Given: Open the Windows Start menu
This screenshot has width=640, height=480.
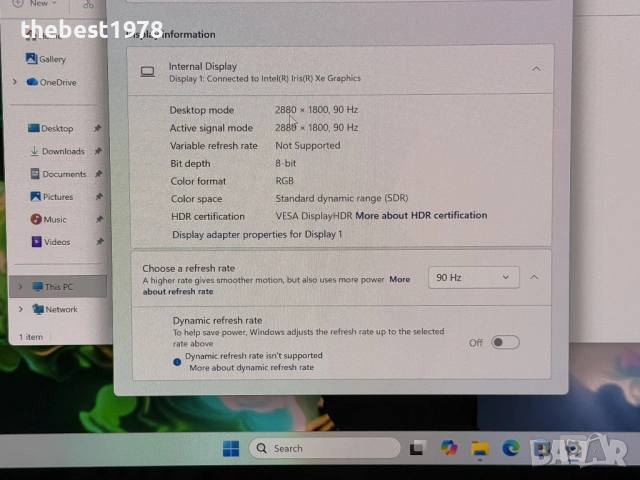Looking at the screenshot, I should pyautogui.click(x=231, y=449).
